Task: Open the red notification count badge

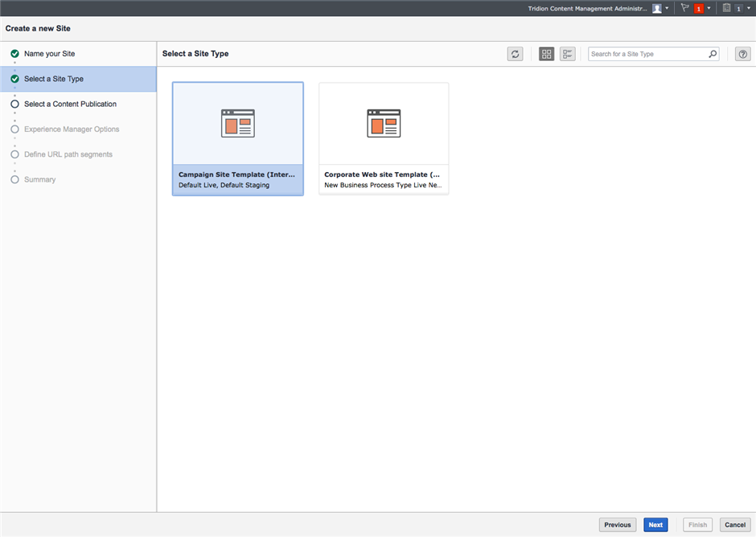Action: coord(699,8)
